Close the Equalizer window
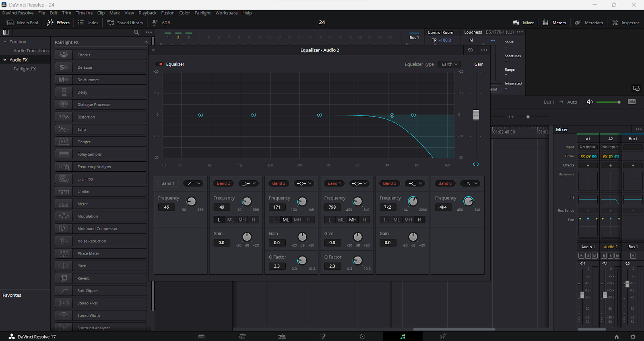The height and width of the screenshot is (341, 644). point(153,50)
